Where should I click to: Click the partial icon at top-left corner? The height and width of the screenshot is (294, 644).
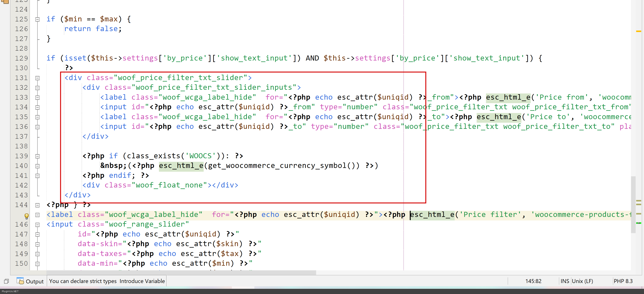click(5, 1)
